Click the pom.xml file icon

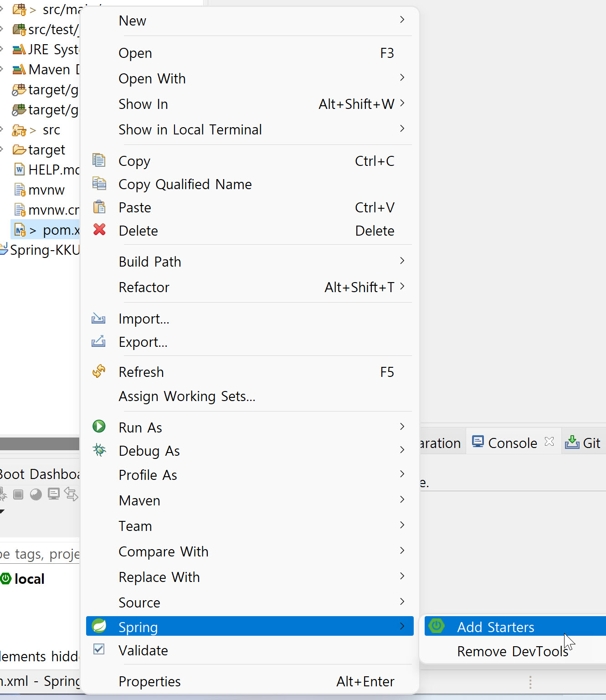20,230
